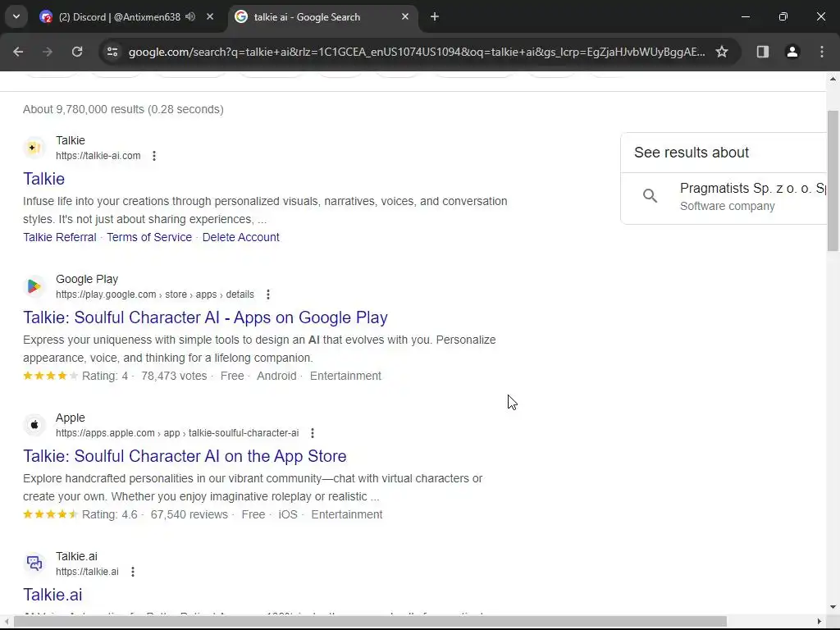
Task: Go back to the previous page
Action: point(18,52)
